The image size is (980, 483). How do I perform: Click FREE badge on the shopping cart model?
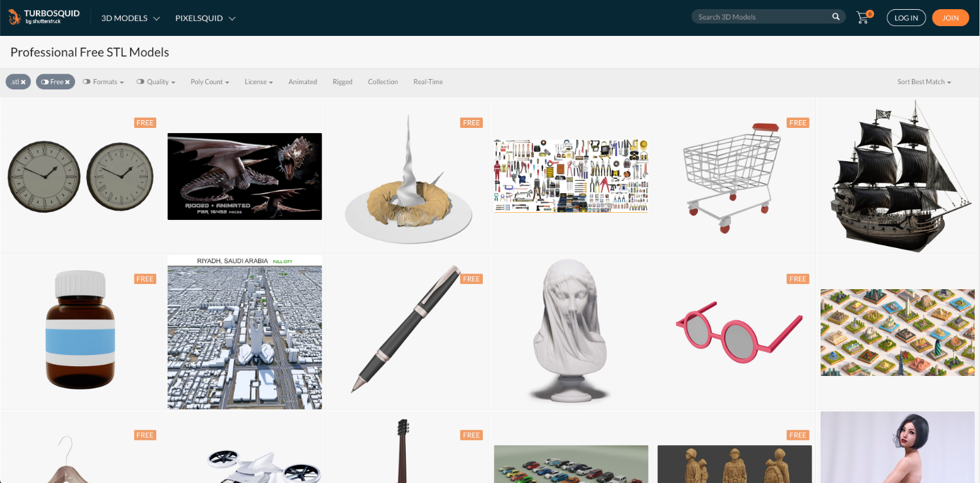point(798,123)
